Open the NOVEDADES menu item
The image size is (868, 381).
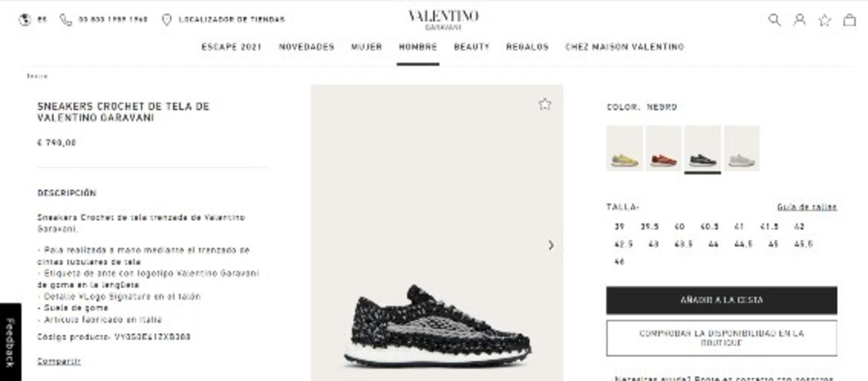[x=307, y=47]
